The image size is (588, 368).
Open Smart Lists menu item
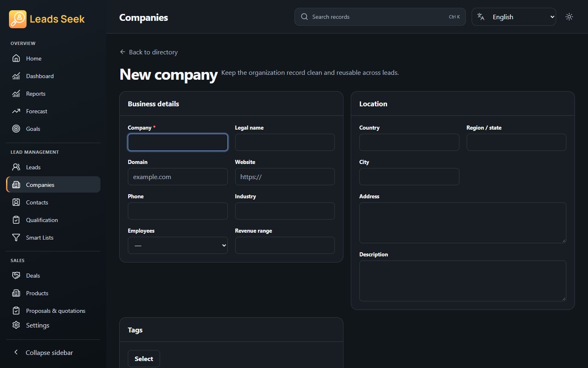[53, 238]
